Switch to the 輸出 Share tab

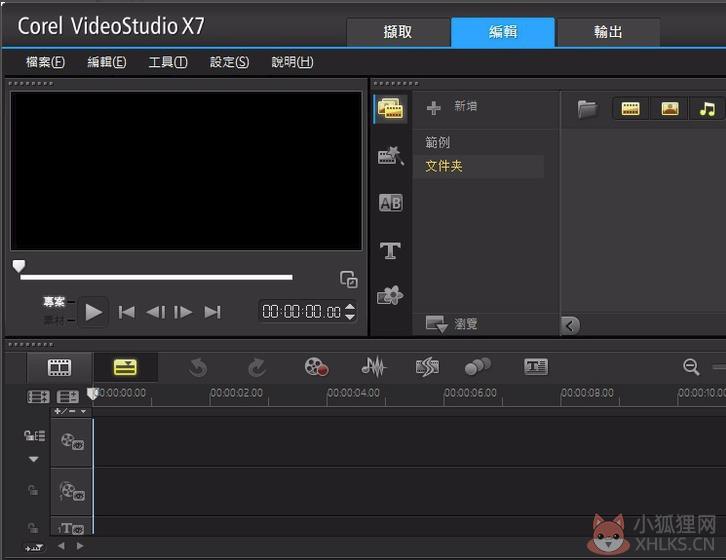click(608, 31)
